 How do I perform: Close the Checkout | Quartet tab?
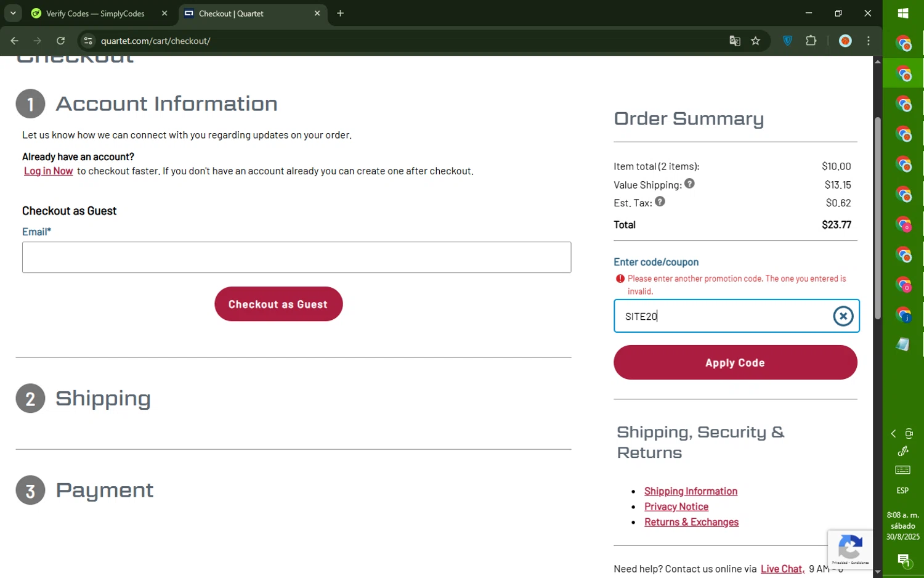pyautogui.click(x=317, y=13)
